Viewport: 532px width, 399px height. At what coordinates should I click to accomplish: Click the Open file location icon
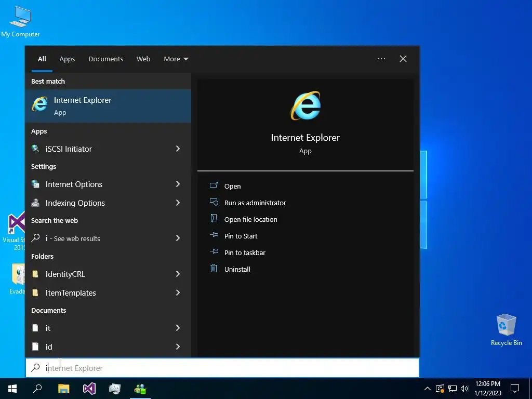click(x=214, y=219)
